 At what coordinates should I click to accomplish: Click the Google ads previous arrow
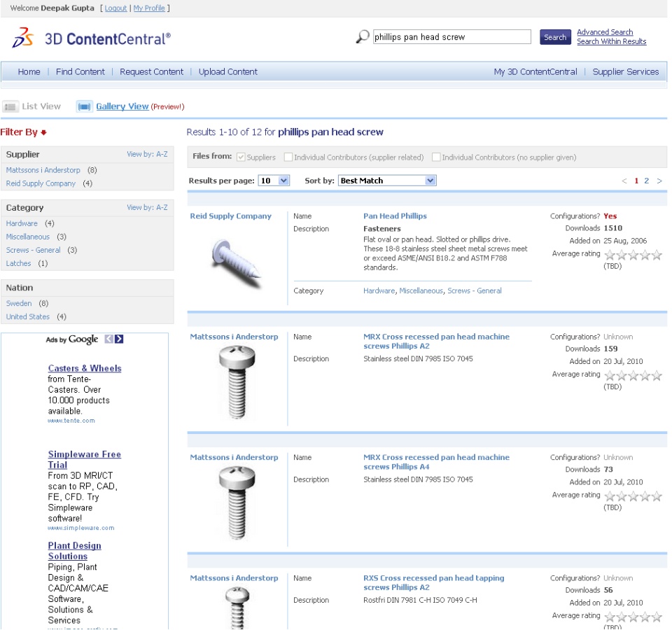coord(109,339)
